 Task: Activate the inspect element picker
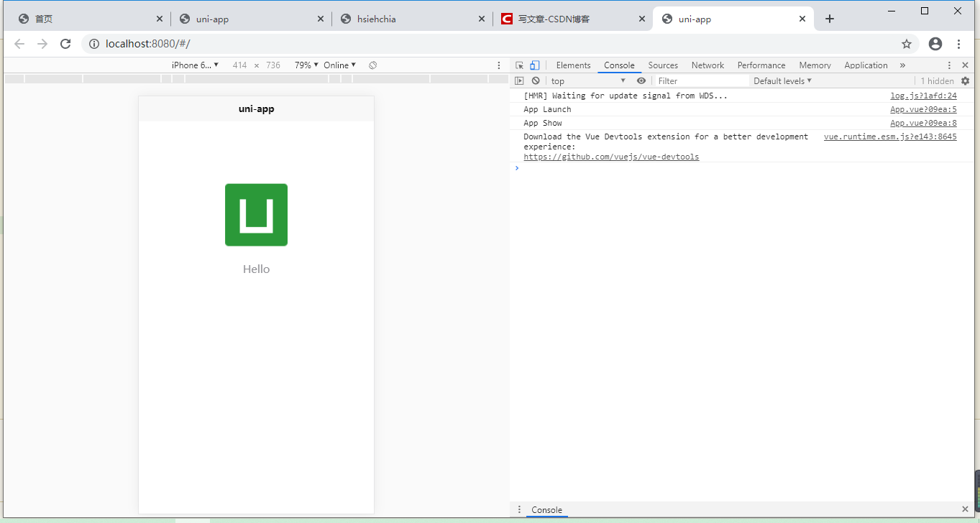tap(520, 65)
